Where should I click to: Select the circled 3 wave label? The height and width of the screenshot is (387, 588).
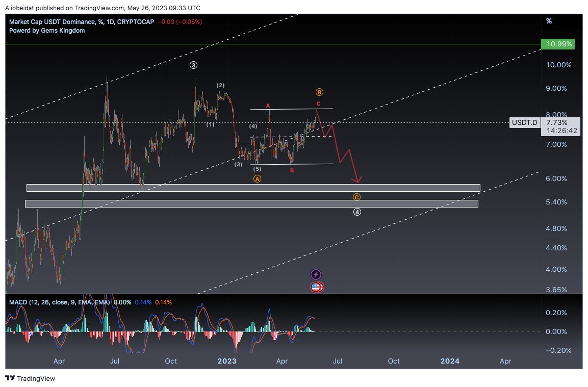point(193,65)
